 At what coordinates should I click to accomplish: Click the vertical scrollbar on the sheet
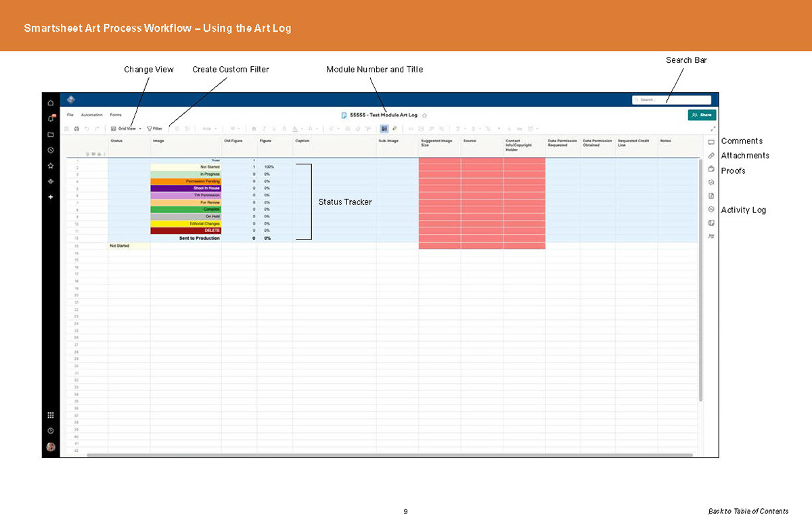pyautogui.click(x=700, y=280)
